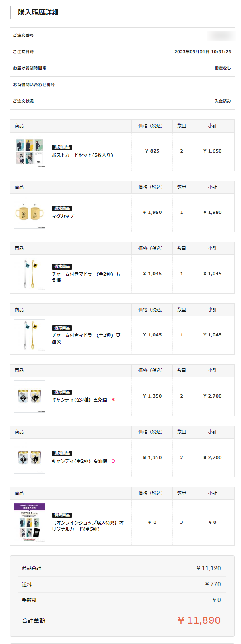Open the キャンディ 夏油傑 thumbnail image
241x644 pixels.
point(29,458)
